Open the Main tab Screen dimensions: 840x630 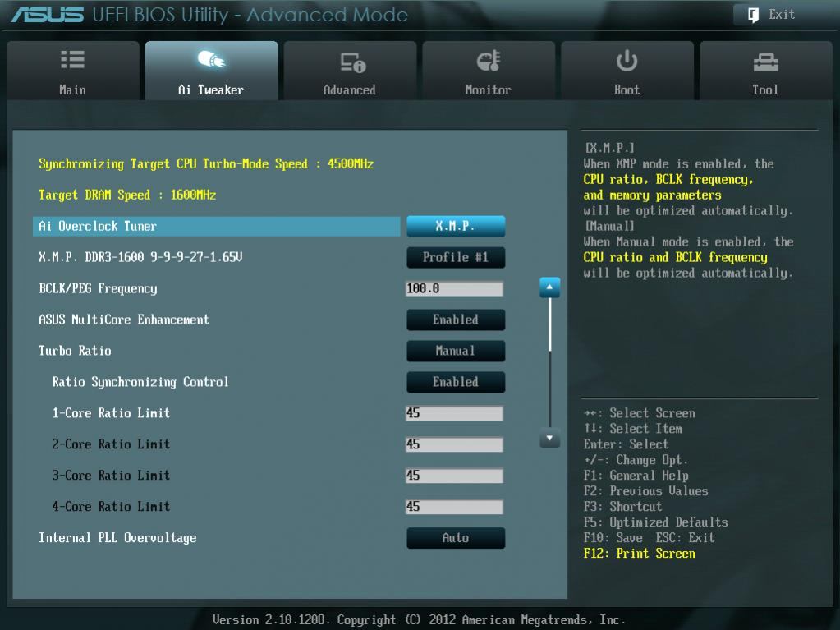pos(73,71)
